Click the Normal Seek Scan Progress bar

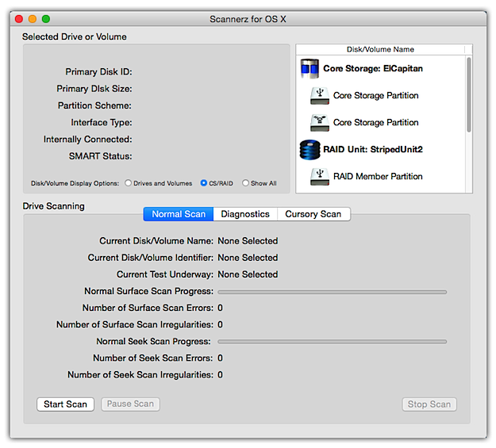333,342
